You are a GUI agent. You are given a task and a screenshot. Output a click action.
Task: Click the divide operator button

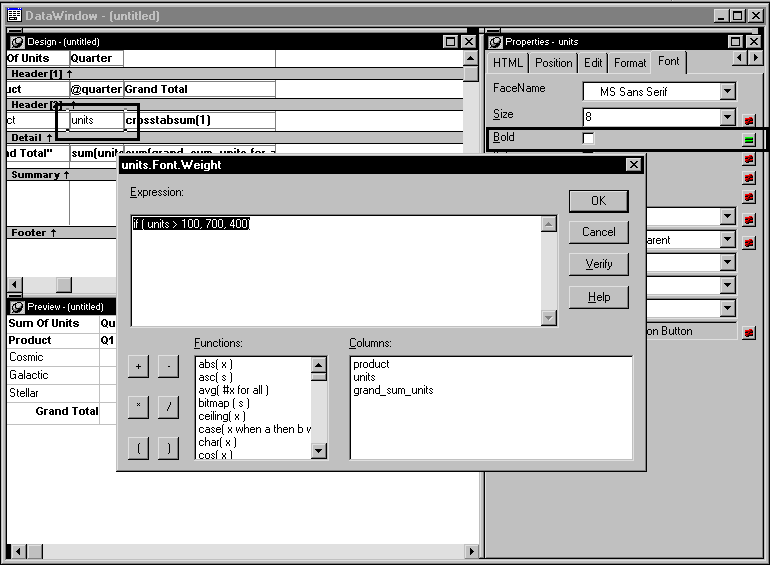coord(168,407)
